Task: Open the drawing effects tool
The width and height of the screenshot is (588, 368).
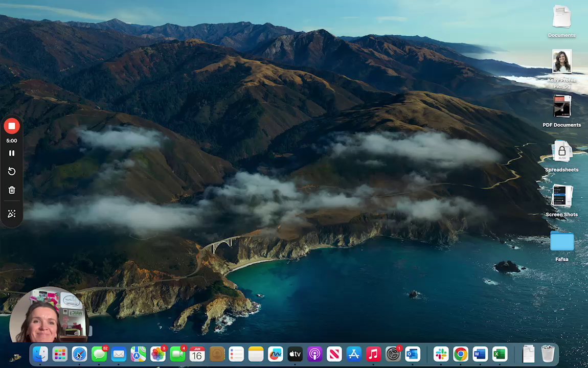Action: pos(12,214)
